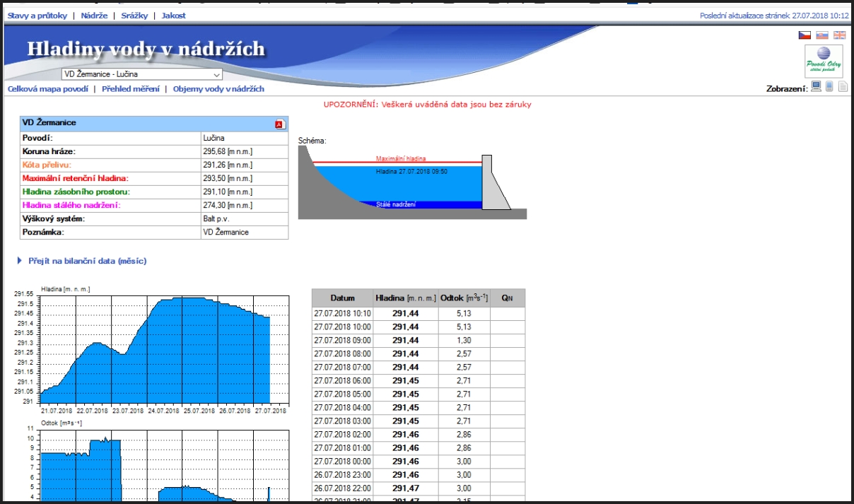Open Celková mapa povodí link
The width and height of the screenshot is (854, 504).
47,89
